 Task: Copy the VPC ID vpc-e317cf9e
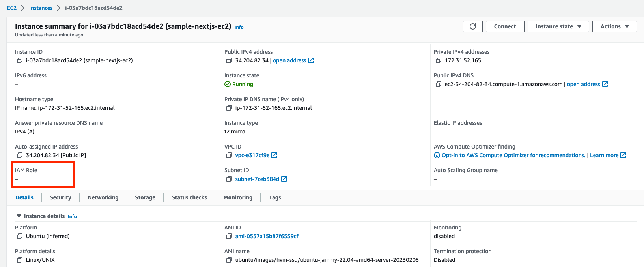tap(229, 156)
